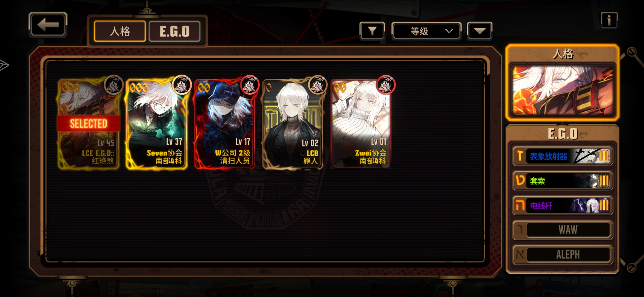Choose the Lv 37 Seven协会 南部4科 card
The width and height of the screenshot is (644, 297).
click(157, 124)
